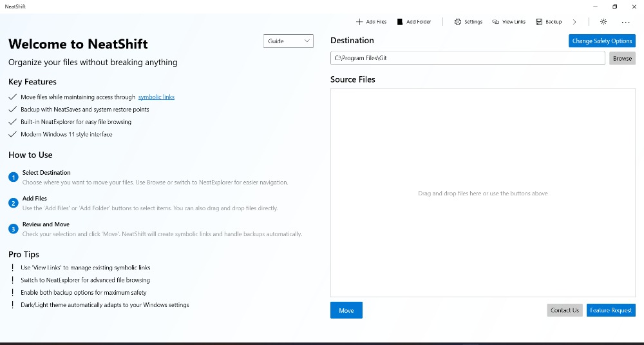Click the Backup save icon
This screenshot has width=644, height=345.
pyautogui.click(x=539, y=22)
